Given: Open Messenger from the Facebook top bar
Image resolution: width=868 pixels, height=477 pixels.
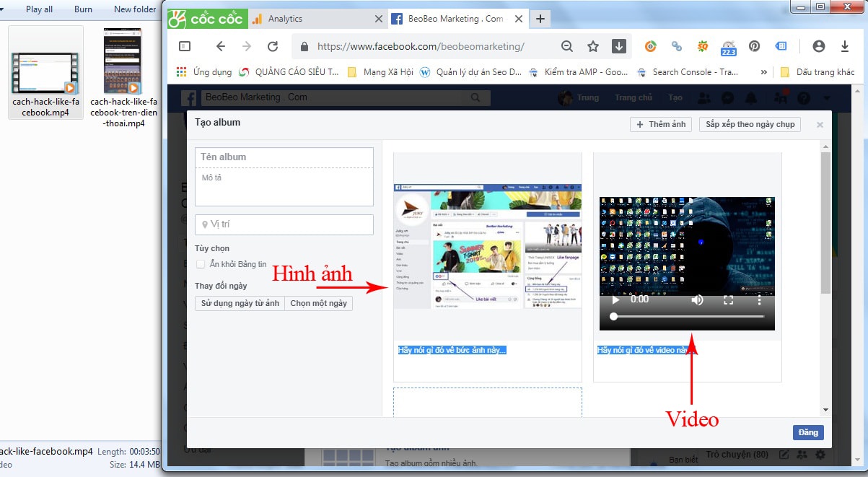Looking at the screenshot, I should 727,97.
